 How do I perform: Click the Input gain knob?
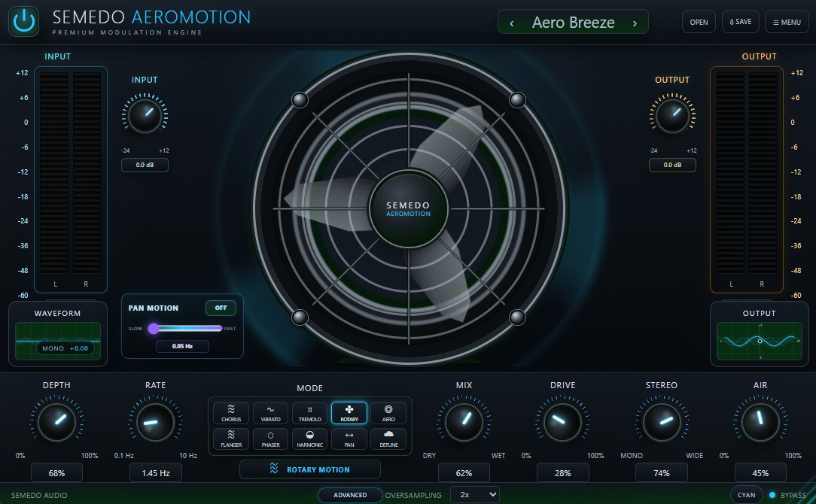[x=145, y=115]
